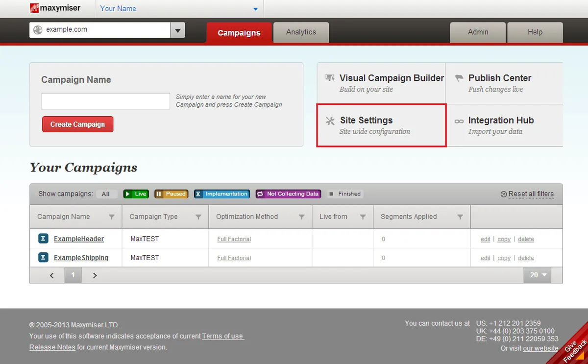Click the Publish Center flag icon
Screen dimensions: 588x364
click(x=459, y=78)
